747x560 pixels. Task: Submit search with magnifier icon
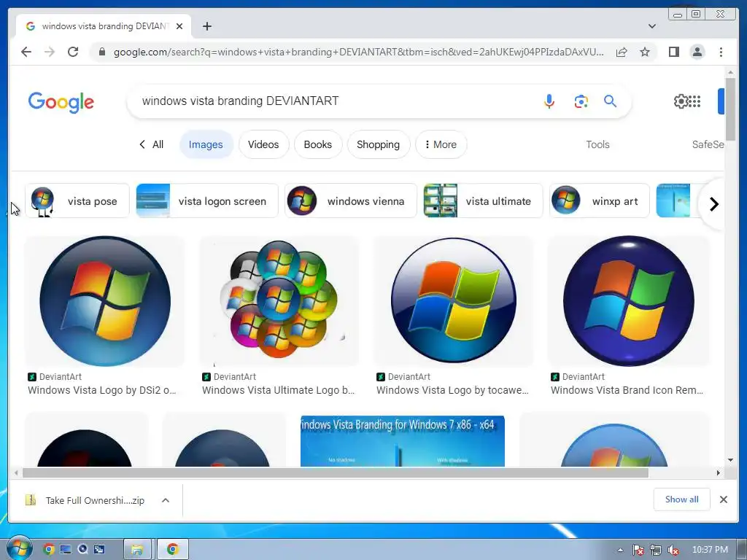coord(611,101)
